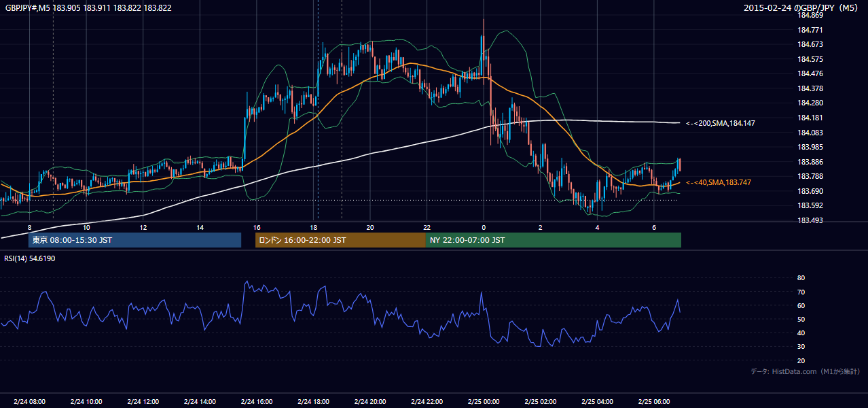Click price axis value 184.083
The image size is (868, 408).
coord(810,133)
